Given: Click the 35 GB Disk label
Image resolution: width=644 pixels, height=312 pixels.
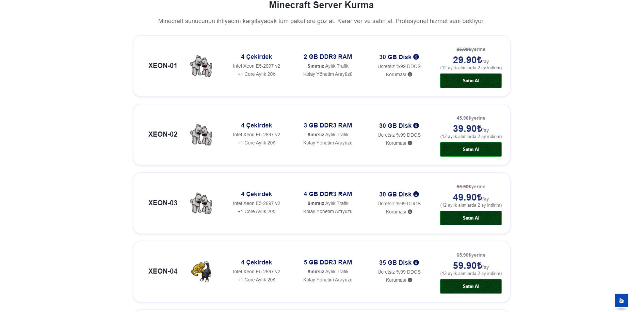Looking at the screenshot, I should pyautogui.click(x=395, y=263).
